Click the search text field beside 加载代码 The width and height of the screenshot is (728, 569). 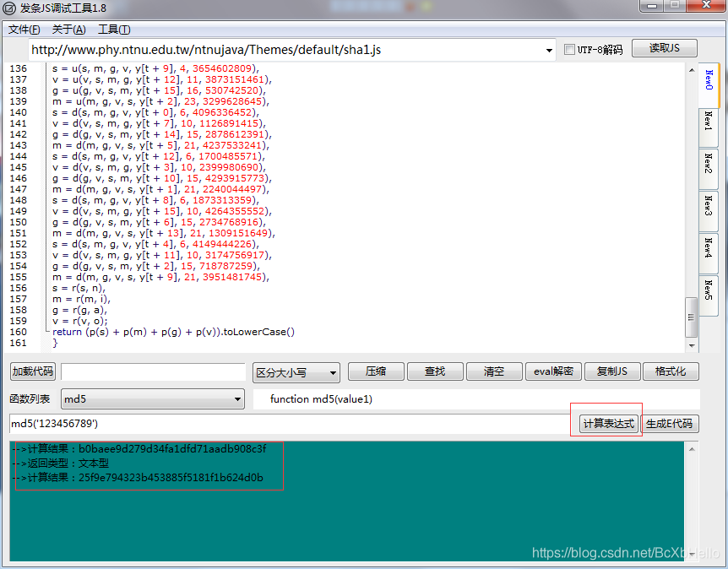(153, 371)
